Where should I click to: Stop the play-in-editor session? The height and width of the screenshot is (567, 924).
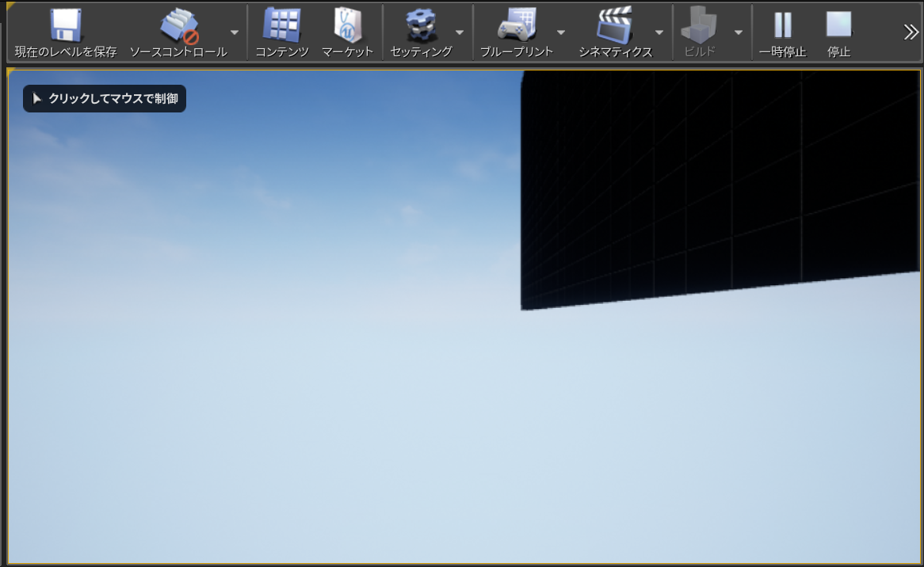coord(838,25)
